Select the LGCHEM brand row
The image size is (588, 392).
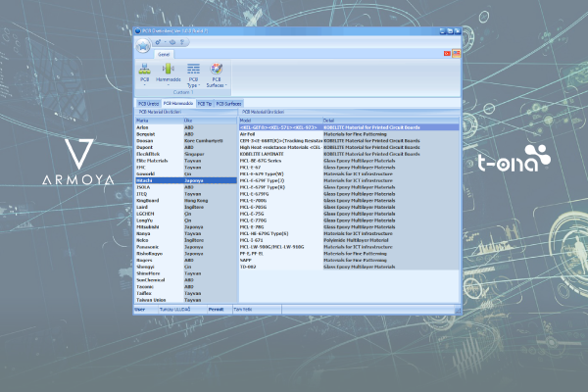tap(186, 214)
